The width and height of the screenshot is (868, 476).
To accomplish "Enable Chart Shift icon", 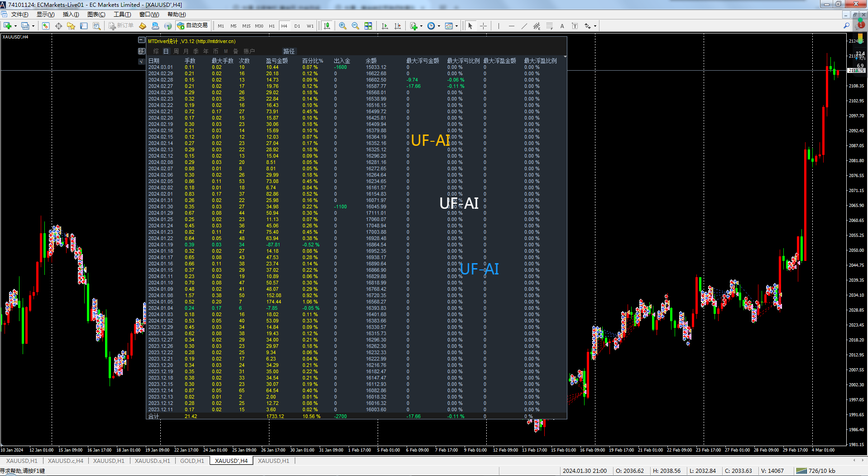I will pos(398,26).
